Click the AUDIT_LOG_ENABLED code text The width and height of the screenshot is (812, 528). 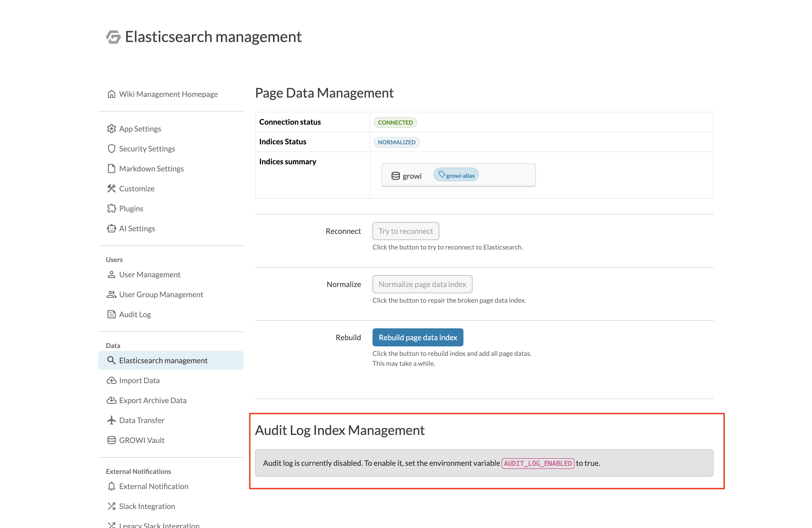tap(538, 463)
